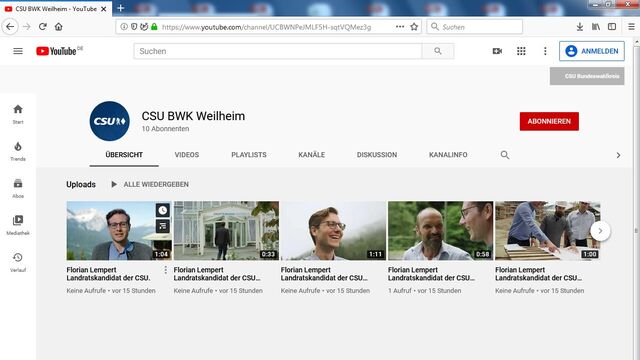Toggle Firefox sidebar icon
This screenshot has height=360, width=640.
pyautogui.click(x=612, y=27)
